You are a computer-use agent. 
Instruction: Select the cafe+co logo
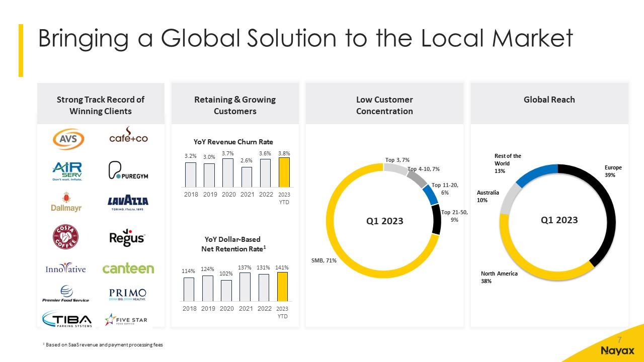click(x=128, y=136)
